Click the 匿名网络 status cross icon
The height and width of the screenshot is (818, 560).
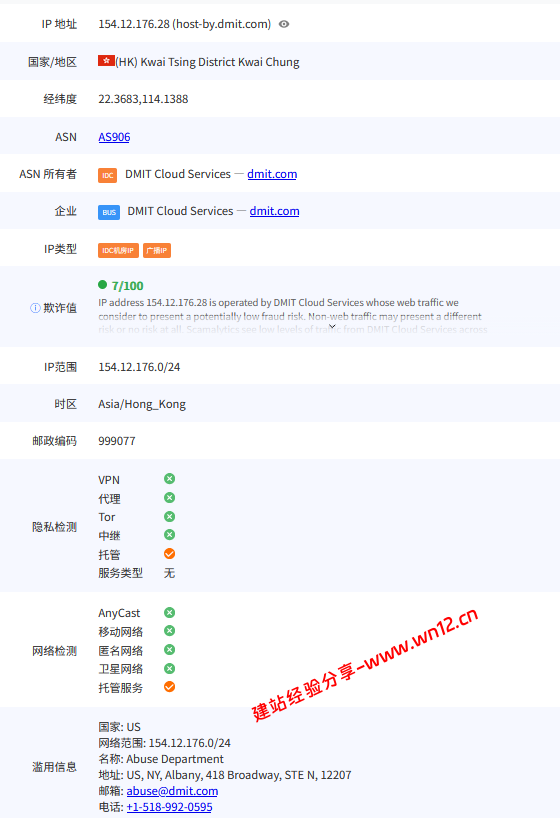[170, 649]
